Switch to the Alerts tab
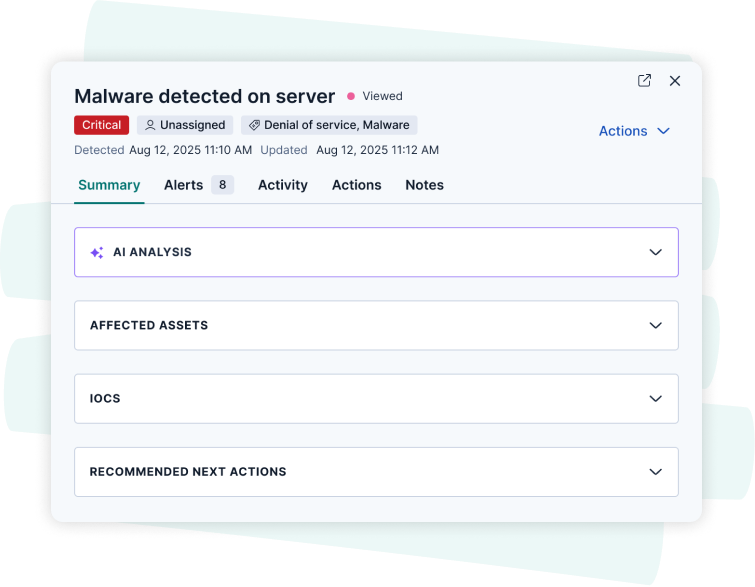The image size is (755, 587). [x=183, y=185]
